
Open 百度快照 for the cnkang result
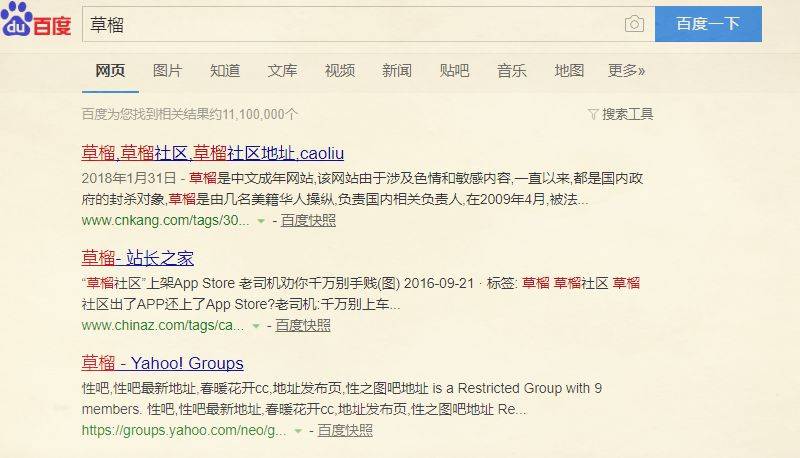click(308, 221)
